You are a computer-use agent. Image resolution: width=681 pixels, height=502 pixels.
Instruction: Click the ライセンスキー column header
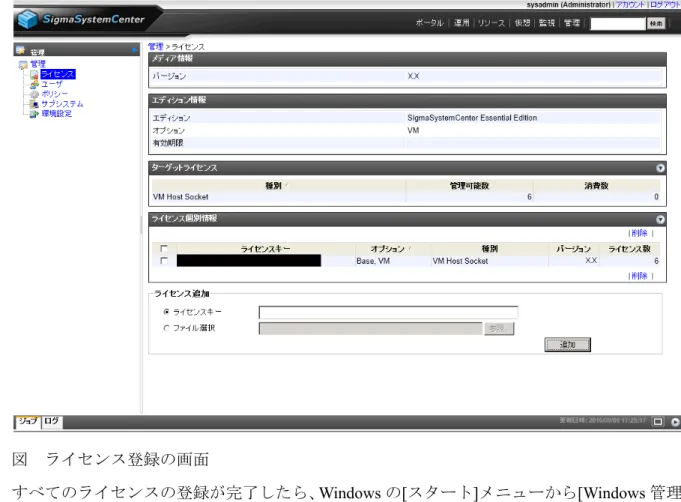coord(265,249)
